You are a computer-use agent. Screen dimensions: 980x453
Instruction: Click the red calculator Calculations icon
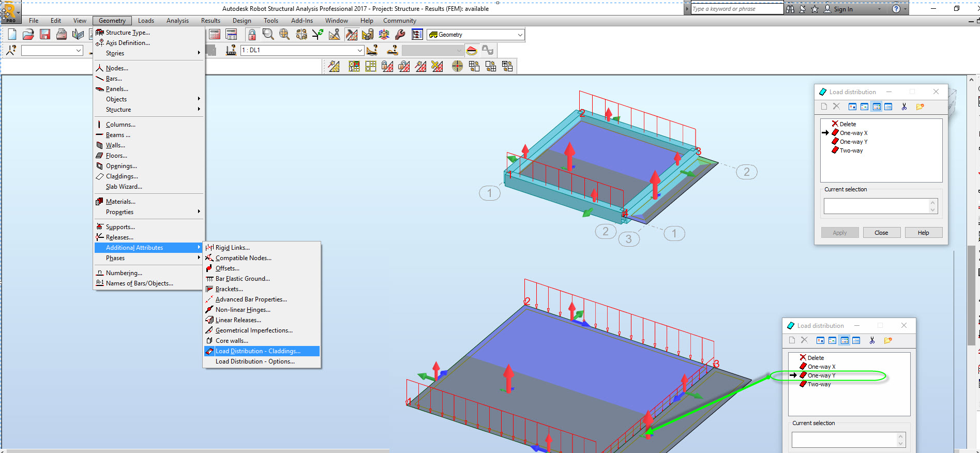(215, 35)
